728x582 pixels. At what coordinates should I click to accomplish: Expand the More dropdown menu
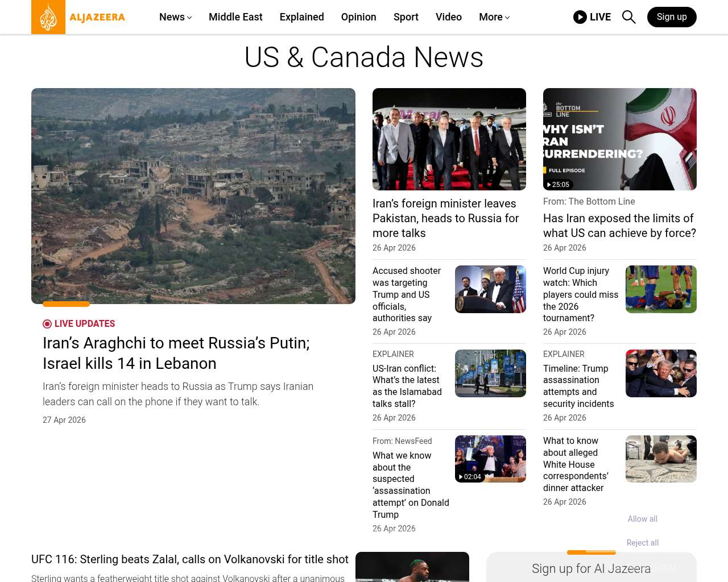coord(494,17)
